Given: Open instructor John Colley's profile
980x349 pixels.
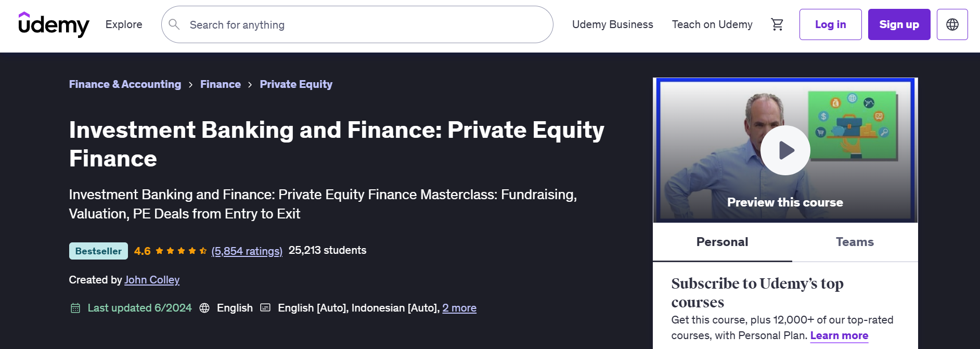Looking at the screenshot, I should 152,280.
